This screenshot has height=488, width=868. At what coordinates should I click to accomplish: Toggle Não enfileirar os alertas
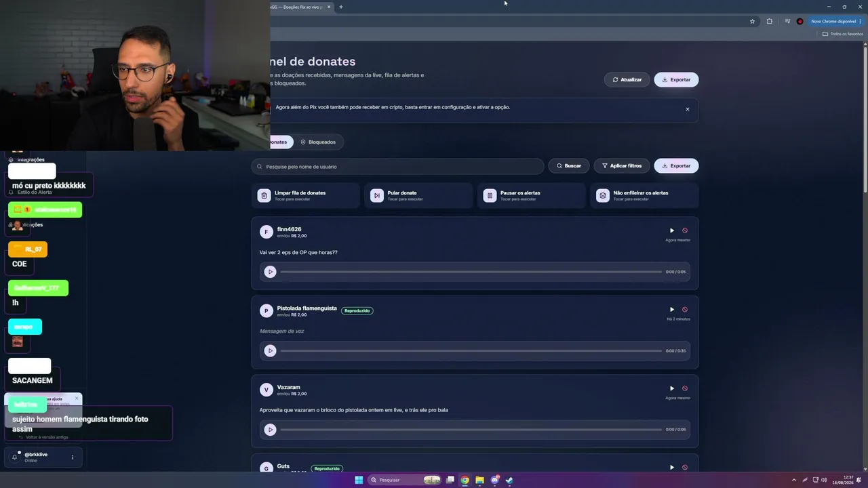click(x=644, y=196)
